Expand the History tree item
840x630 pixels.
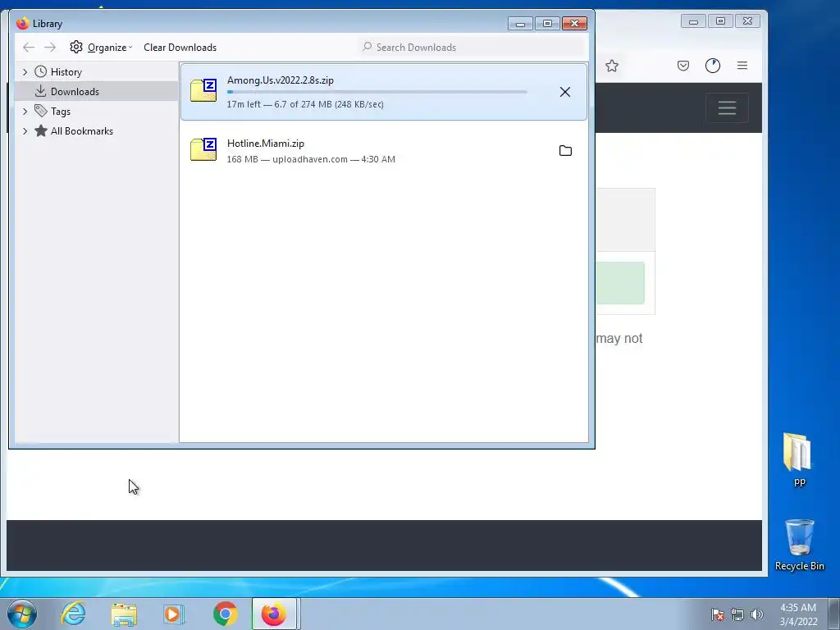point(25,72)
